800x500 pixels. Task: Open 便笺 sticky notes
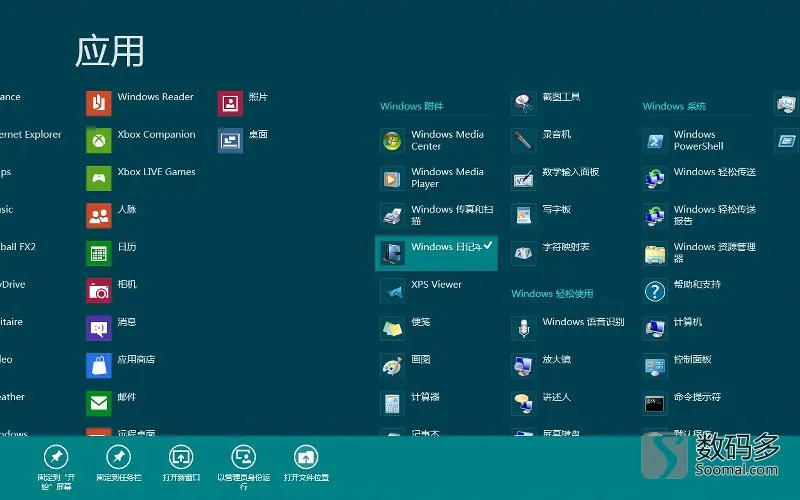coord(406,328)
